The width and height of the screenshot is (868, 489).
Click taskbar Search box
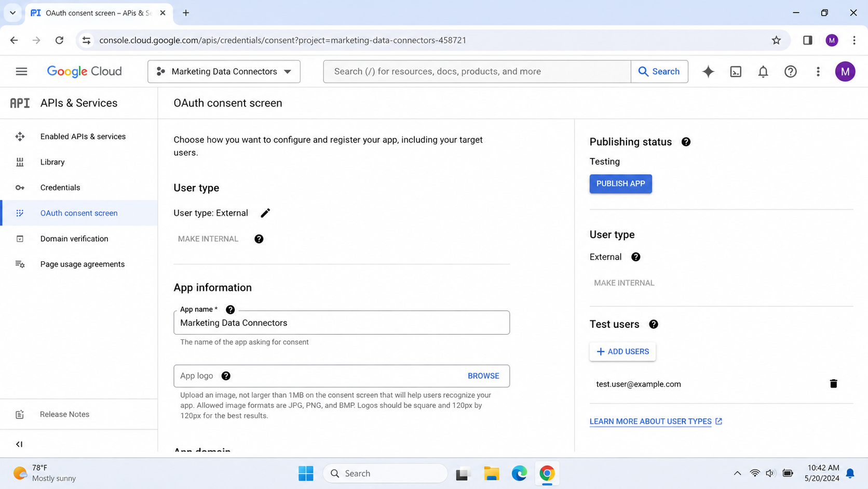point(385,473)
